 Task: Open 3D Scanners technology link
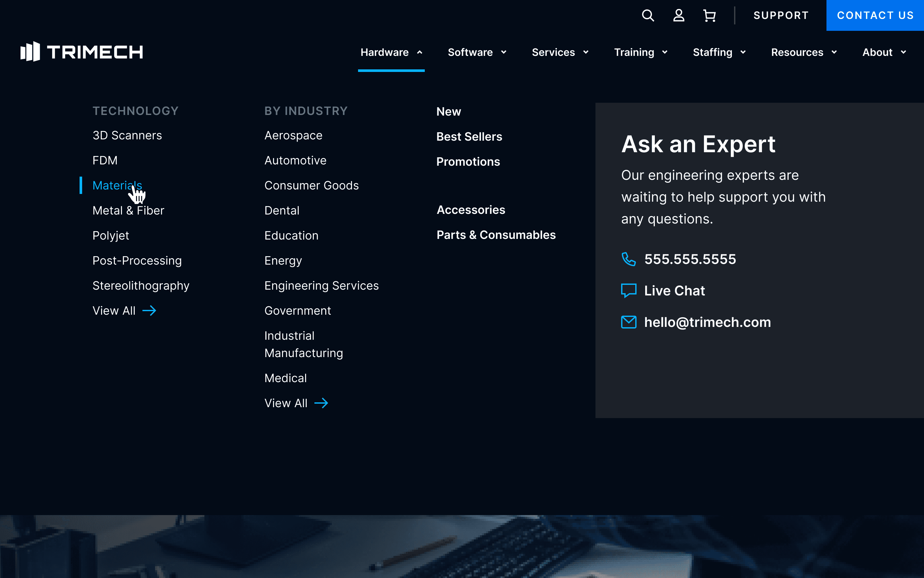click(x=127, y=135)
